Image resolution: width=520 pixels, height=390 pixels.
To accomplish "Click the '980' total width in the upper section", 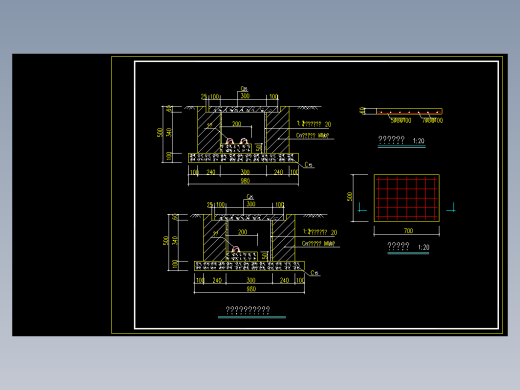I will 245,181.
